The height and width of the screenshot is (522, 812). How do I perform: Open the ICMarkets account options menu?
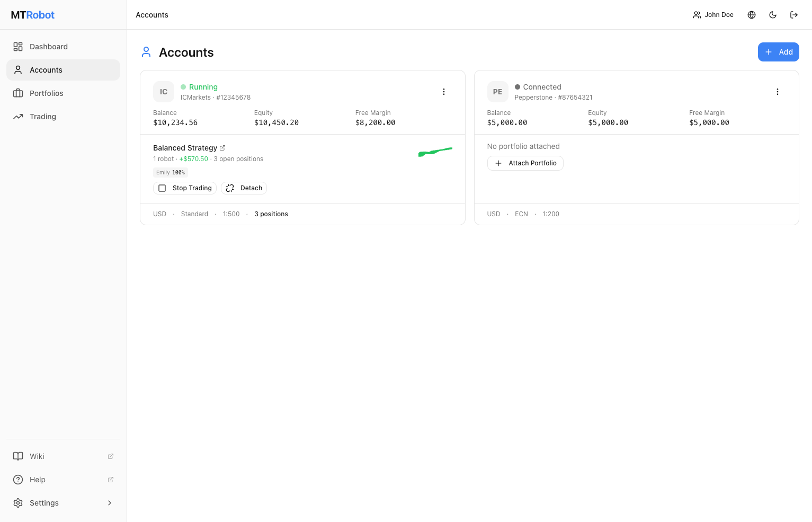tap(444, 91)
